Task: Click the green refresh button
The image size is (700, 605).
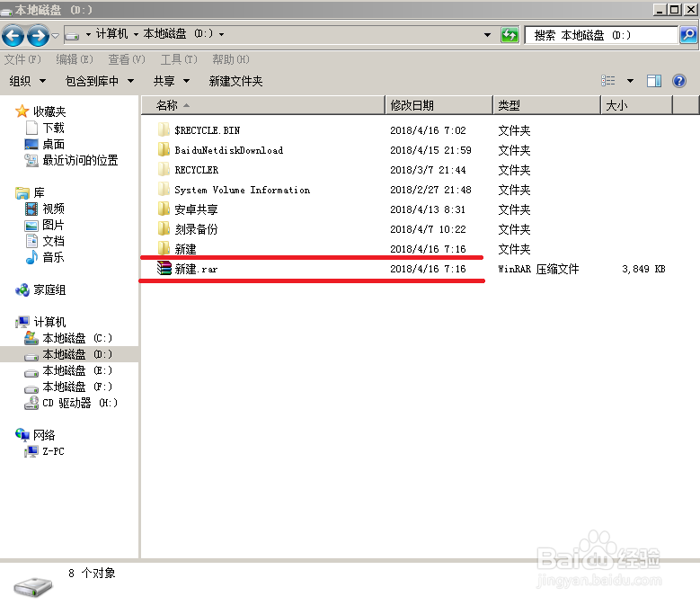Action: pyautogui.click(x=509, y=35)
